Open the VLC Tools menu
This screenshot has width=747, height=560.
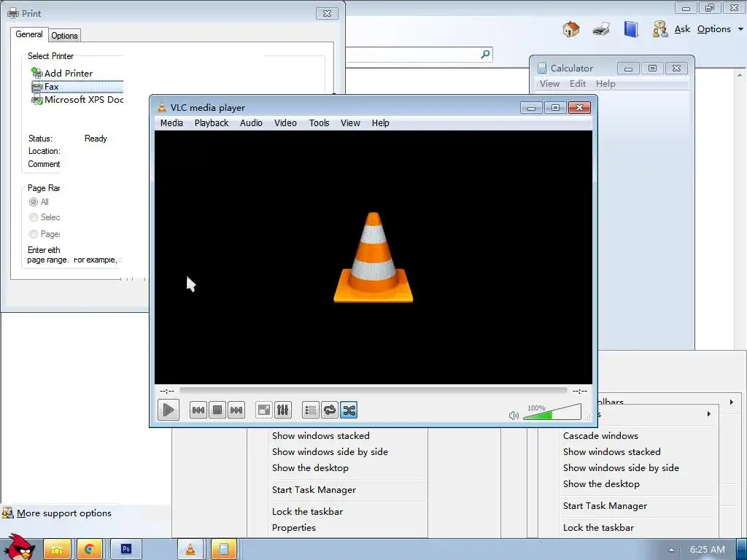320,122
